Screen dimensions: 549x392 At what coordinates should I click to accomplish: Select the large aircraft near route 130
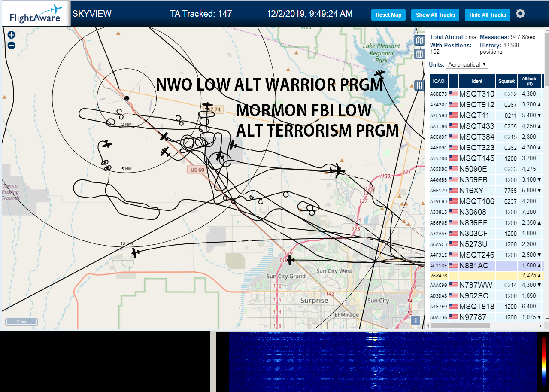click(338, 170)
